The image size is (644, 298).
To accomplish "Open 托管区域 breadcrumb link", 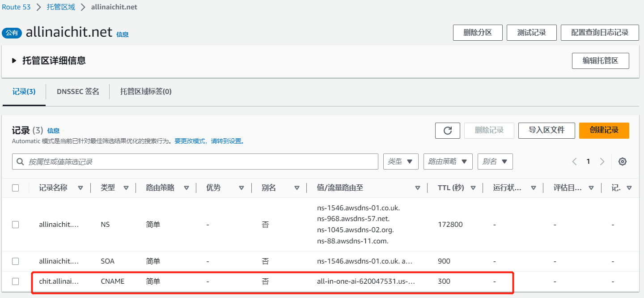I will (x=61, y=7).
